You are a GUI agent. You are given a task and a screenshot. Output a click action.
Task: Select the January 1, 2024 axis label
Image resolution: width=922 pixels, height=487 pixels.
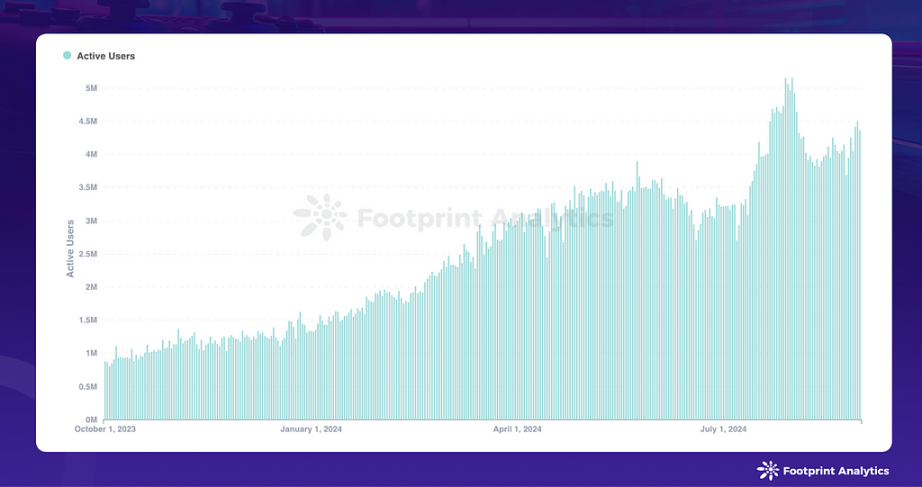click(x=311, y=429)
